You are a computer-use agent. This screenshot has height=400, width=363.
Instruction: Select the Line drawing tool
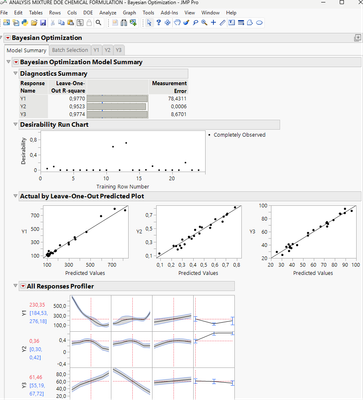point(222,23)
